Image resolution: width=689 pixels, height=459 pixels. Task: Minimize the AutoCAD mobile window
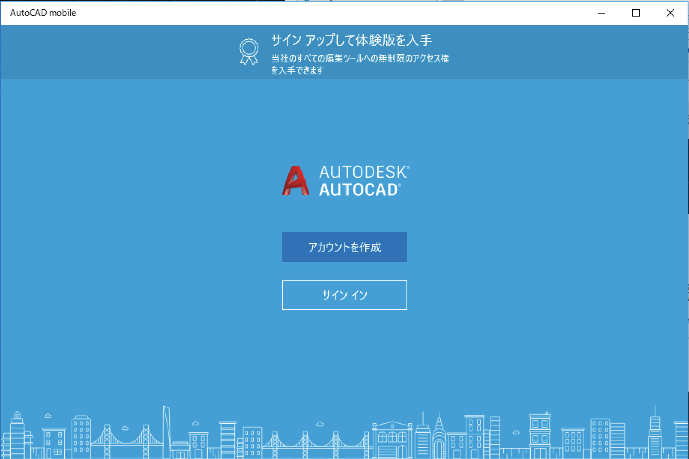pyautogui.click(x=601, y=13)
